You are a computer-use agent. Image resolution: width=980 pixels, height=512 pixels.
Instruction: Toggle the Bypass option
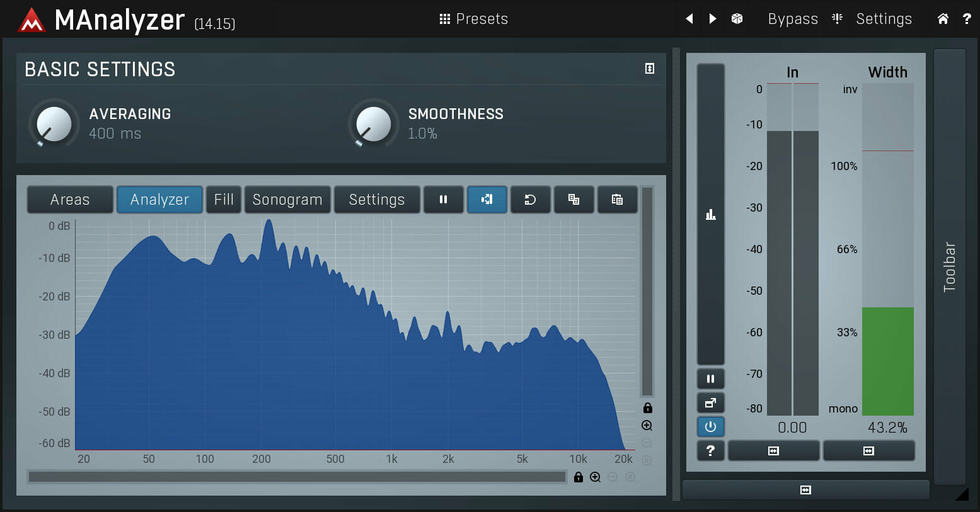[x=792, y=19]
